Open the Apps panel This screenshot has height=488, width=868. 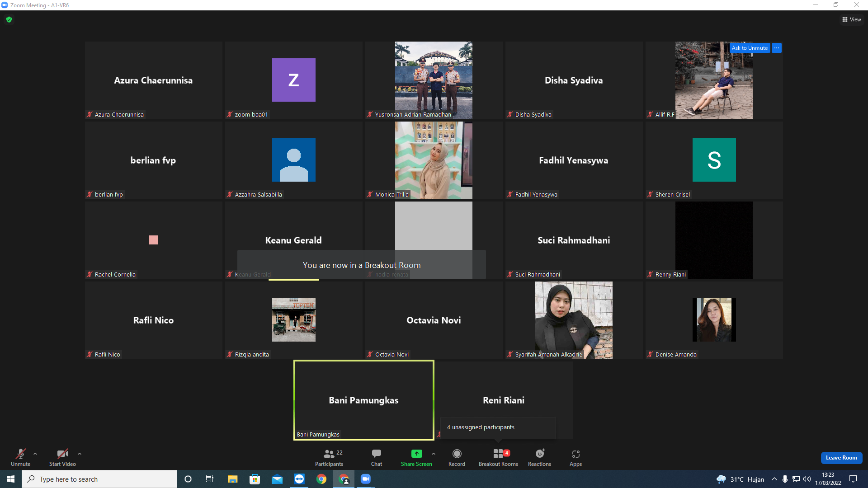pos(576,457)
